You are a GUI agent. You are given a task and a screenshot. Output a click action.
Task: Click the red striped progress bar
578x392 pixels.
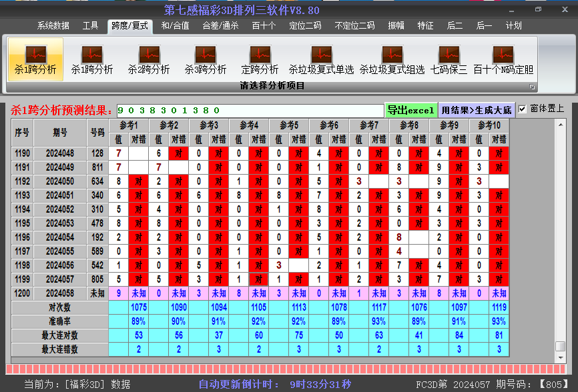pyautogui.click(x=286, y=369)
